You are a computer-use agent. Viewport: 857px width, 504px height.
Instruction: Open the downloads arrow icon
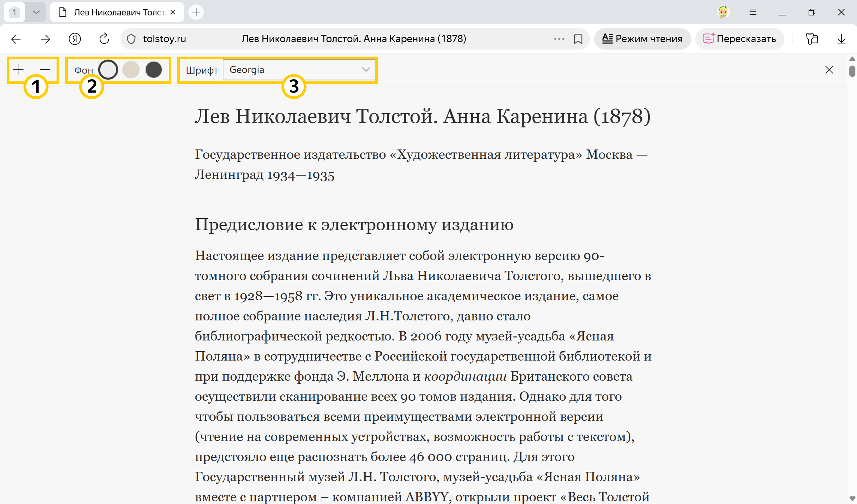(841, 39)
